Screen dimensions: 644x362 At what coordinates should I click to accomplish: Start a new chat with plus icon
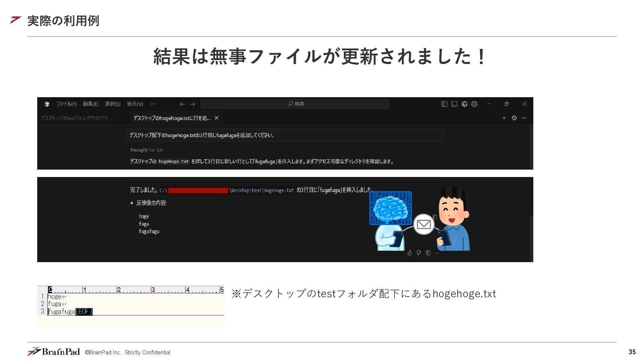point(504,118)
